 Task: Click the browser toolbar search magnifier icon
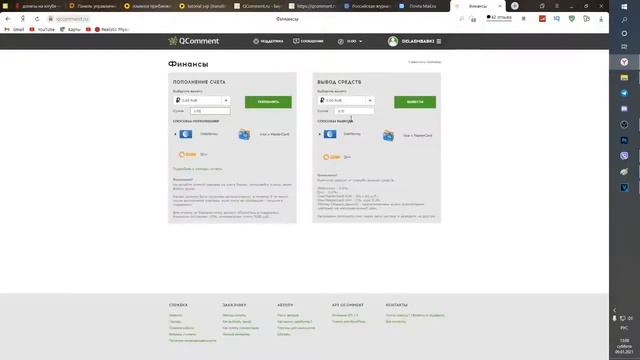coord(461,19)
